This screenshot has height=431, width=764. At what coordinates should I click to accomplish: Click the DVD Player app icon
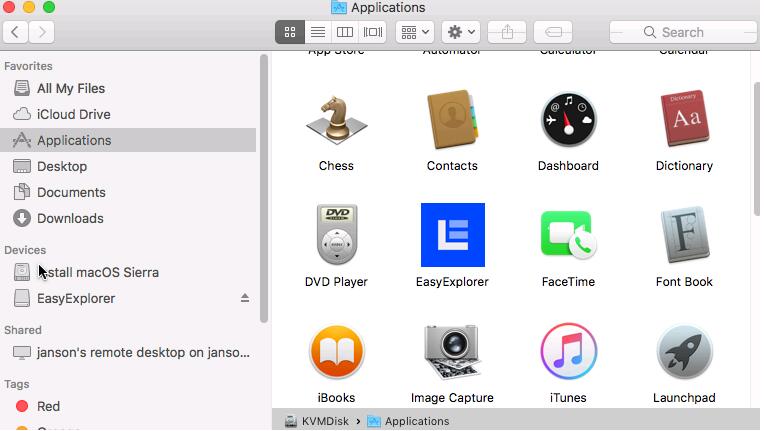[337, 235]
